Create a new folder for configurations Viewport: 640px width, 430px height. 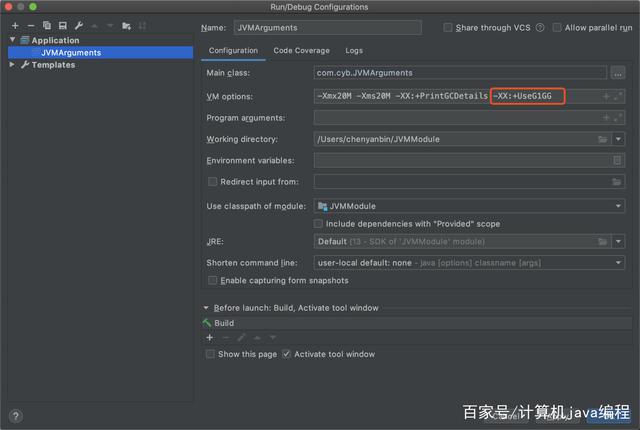[126, 26]
